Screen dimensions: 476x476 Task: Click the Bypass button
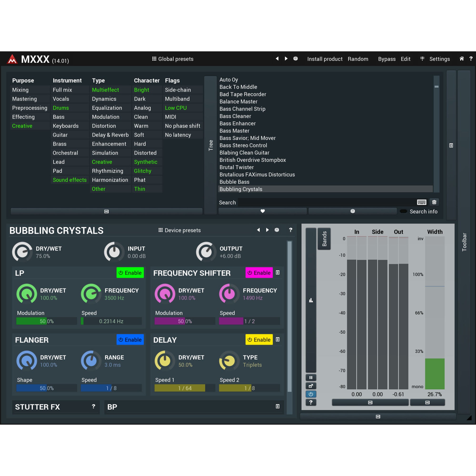[387, 59]
